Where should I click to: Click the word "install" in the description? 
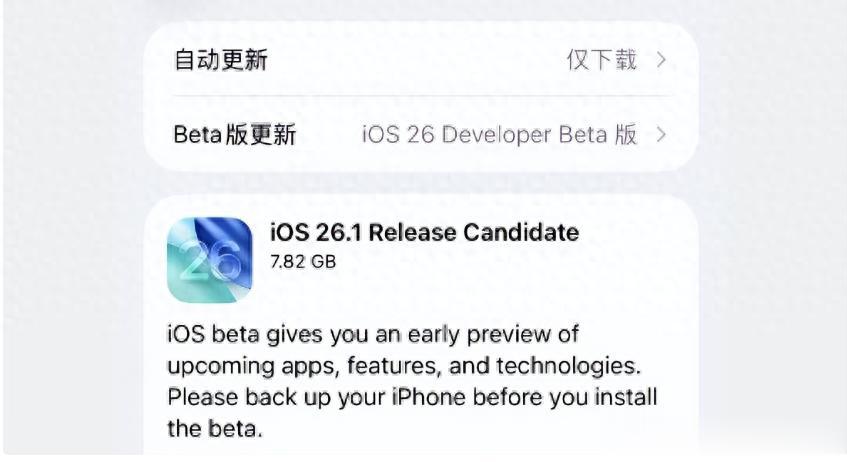coord(627,397)
